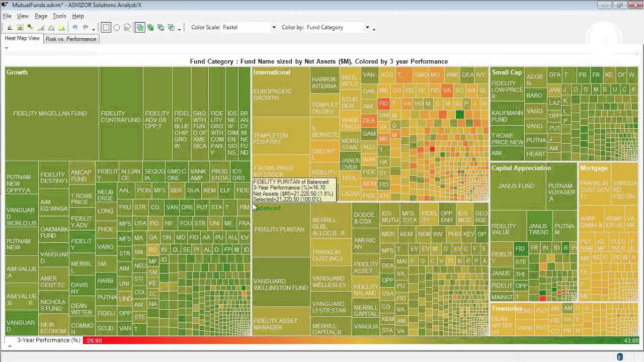
Task: Click the ADVIZOR app icon in title bar
Action: 5,5
